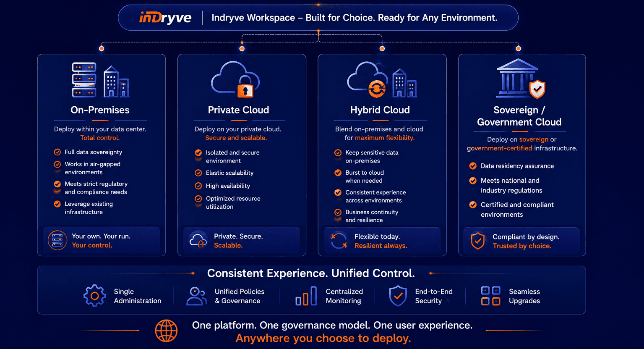
Task: Click the check icon beside 'High availability'
Action: [198, 186]
